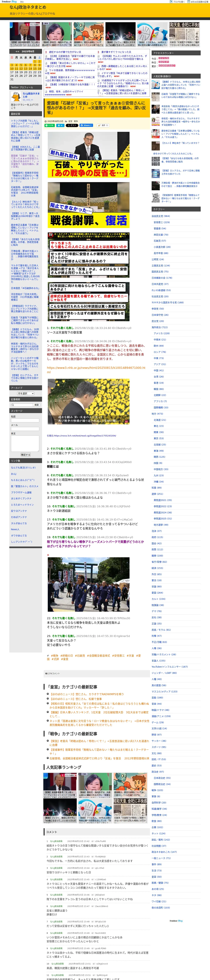Open the 自由民主党 (964) category
Image resolution: width=210 pixels, height=980 pixels.
[161, 216]
